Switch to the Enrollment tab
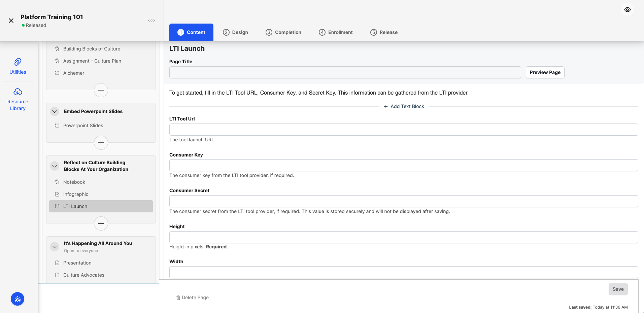This screenshot has height=313, width=644. [x=336, y=32]
